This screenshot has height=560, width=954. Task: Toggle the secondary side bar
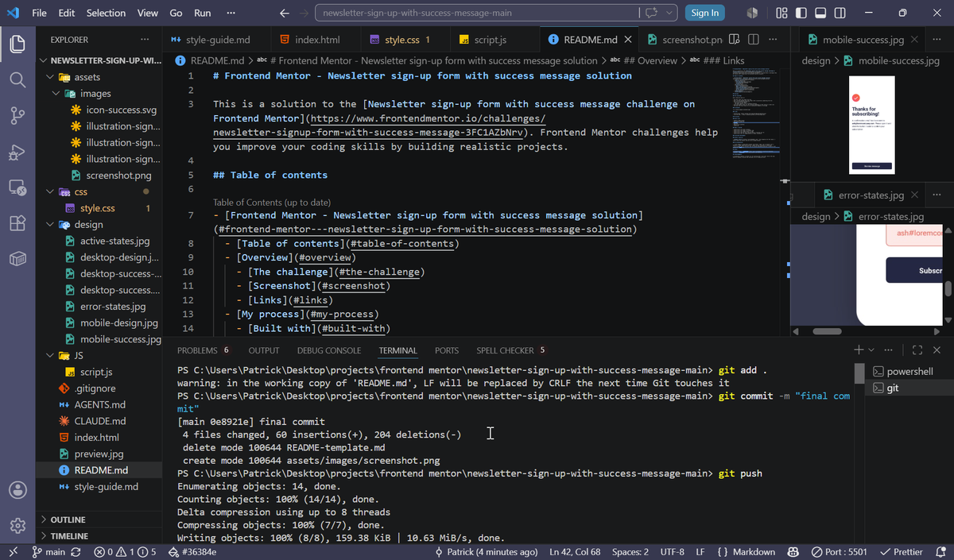pyautogui.click(x=840, y=13)
